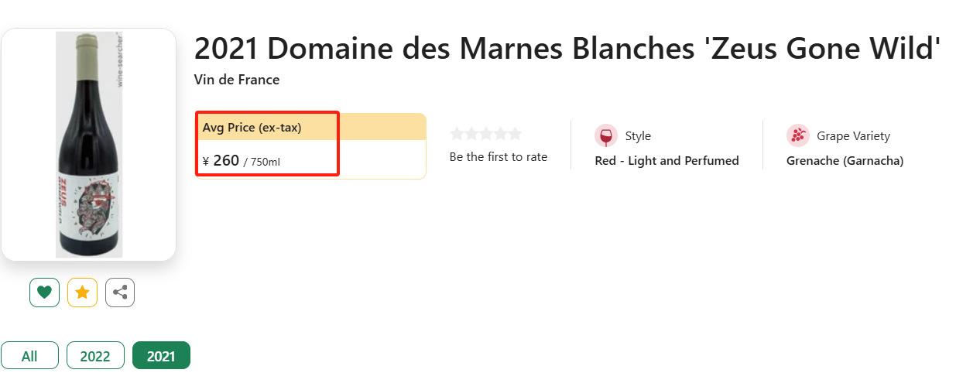Open the wine bottle thumbnail image
Viewport: 980px width, 373px height.
click(x=88, y=145)
